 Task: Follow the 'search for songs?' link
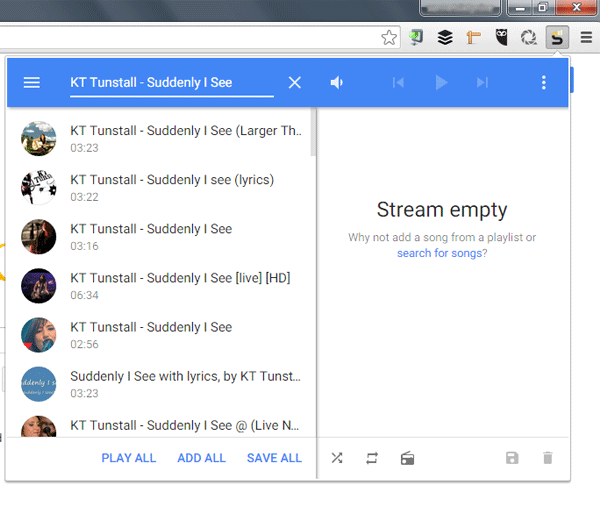point(442,253)
